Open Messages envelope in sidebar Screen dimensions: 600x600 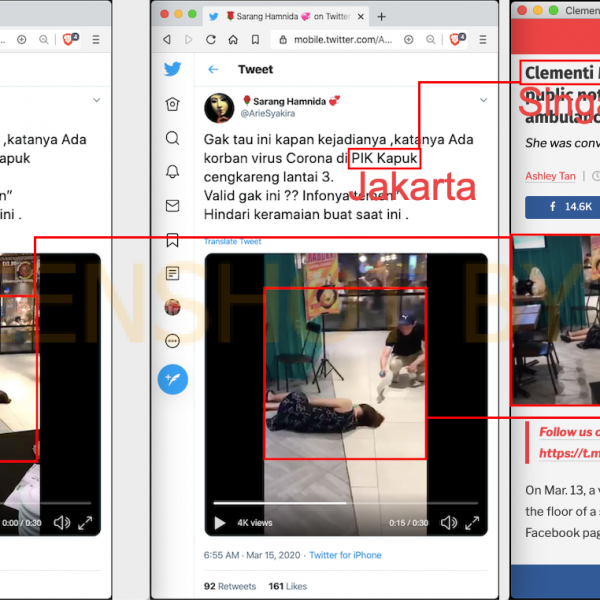[x=172, y=205]
